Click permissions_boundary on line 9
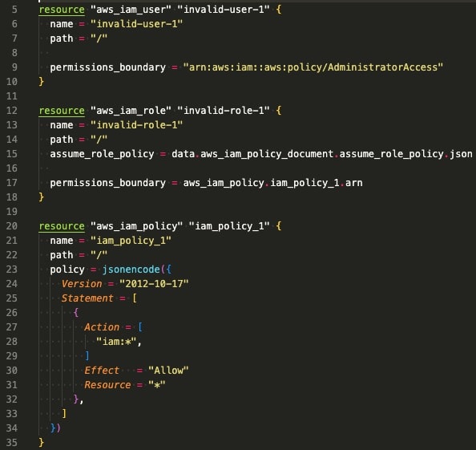This screenshot has width=476, height=450. [x=107, y=67]
